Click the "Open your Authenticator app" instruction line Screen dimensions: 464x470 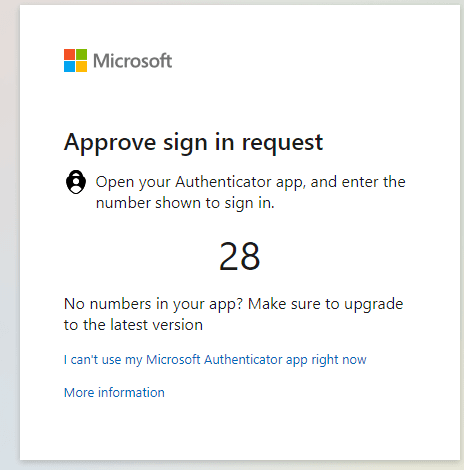(x=251, y=182)
